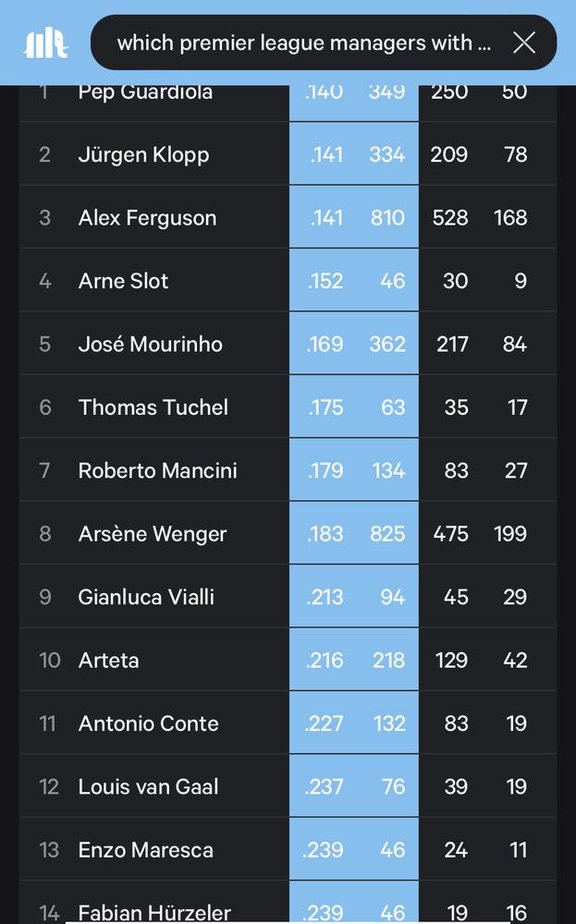This screenshot has width=576, height=924.
Task: Select Fabian Hürzeler's name
Action: pos(154,913)
